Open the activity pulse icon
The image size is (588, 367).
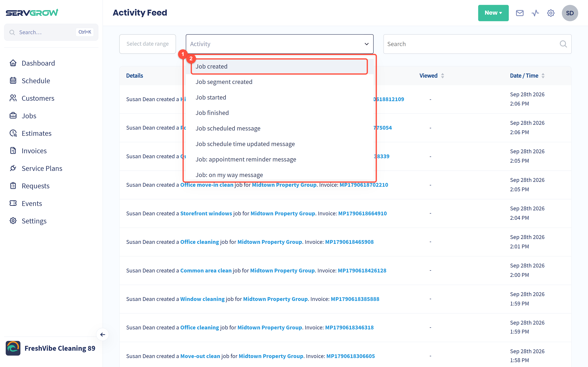[x=535, y=13]
